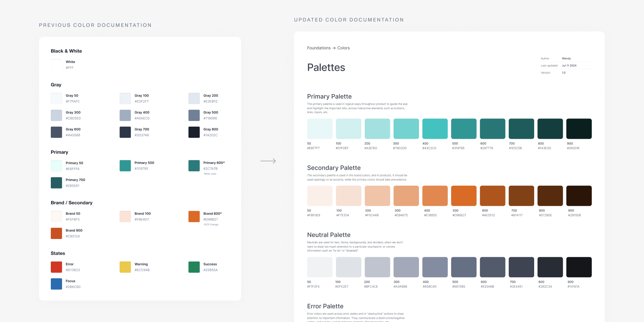Screen dimensions: 644x322
Task: Select the Primary 400 swatch #43C2C0
Action: (x=435, y=129)
